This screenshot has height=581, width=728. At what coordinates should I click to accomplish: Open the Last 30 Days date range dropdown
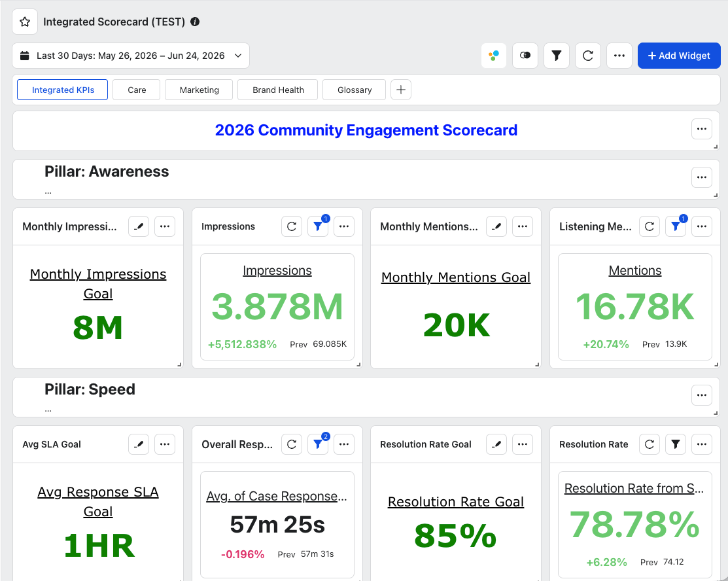tap(131, 56)
